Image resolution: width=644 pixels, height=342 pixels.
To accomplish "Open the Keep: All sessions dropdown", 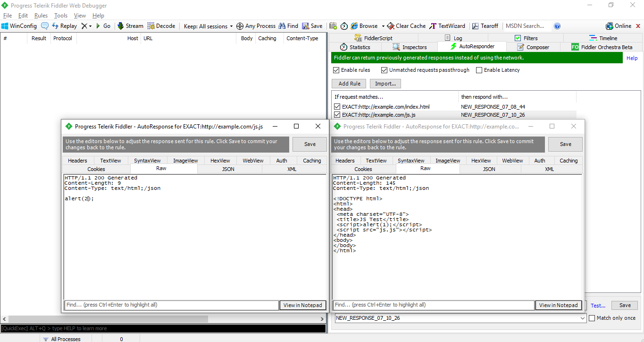I will click(x=208, y=26).
